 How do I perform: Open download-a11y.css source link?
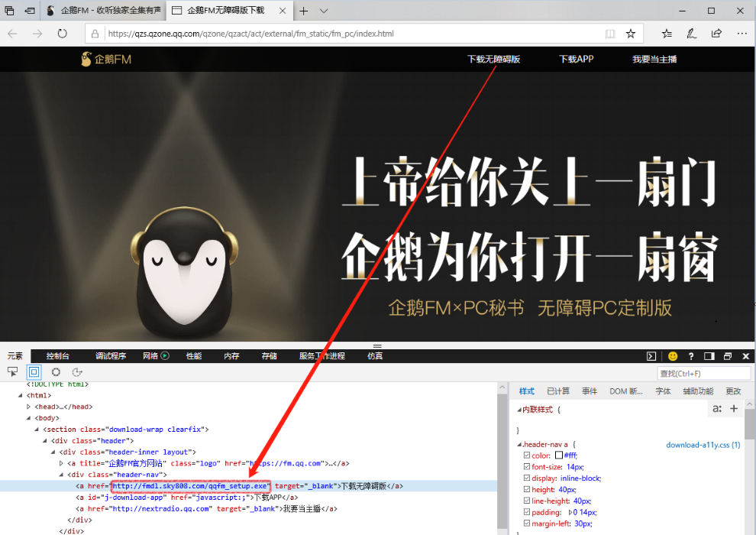pos(703,445)
